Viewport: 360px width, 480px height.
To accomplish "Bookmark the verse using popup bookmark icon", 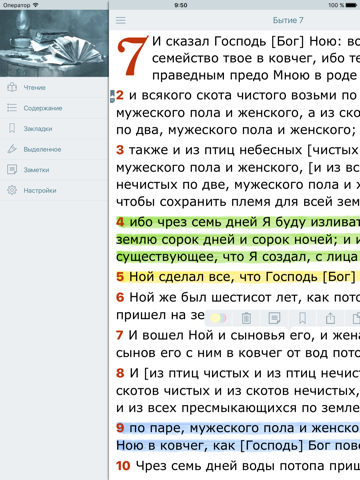I will pyautogui.click(x=302, y=318).
